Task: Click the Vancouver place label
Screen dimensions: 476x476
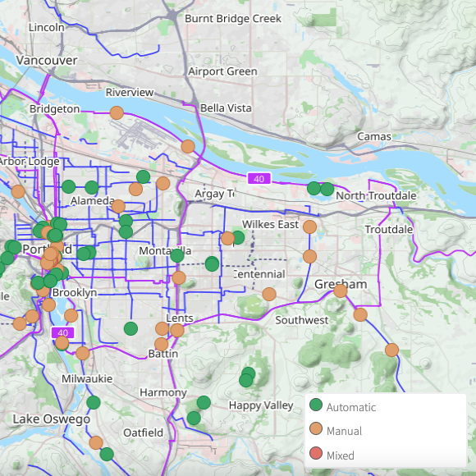Action: 47,60
